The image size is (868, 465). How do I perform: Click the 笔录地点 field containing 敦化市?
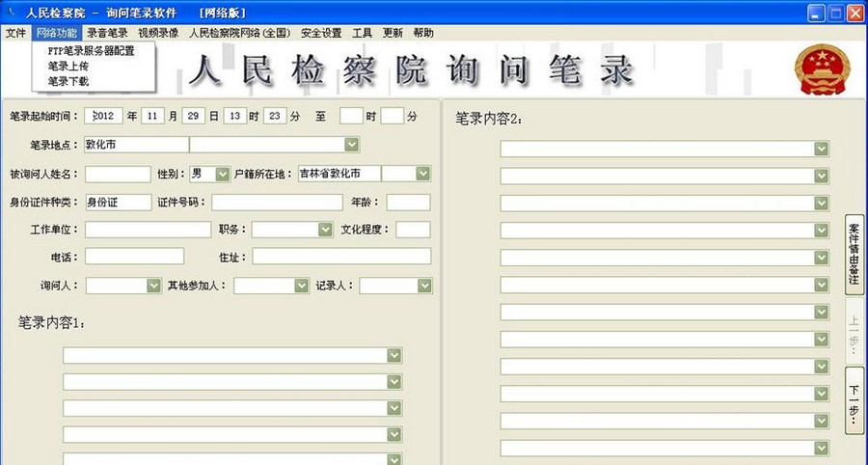pos(136,145)
